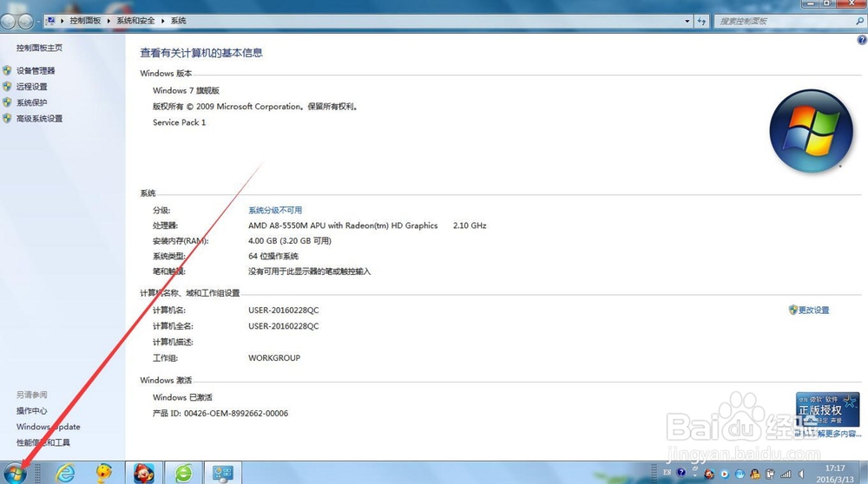The width and height of the screenshot is (868, 484).
Task: Open System protection (系统保护)
Action: coord(31,103)
